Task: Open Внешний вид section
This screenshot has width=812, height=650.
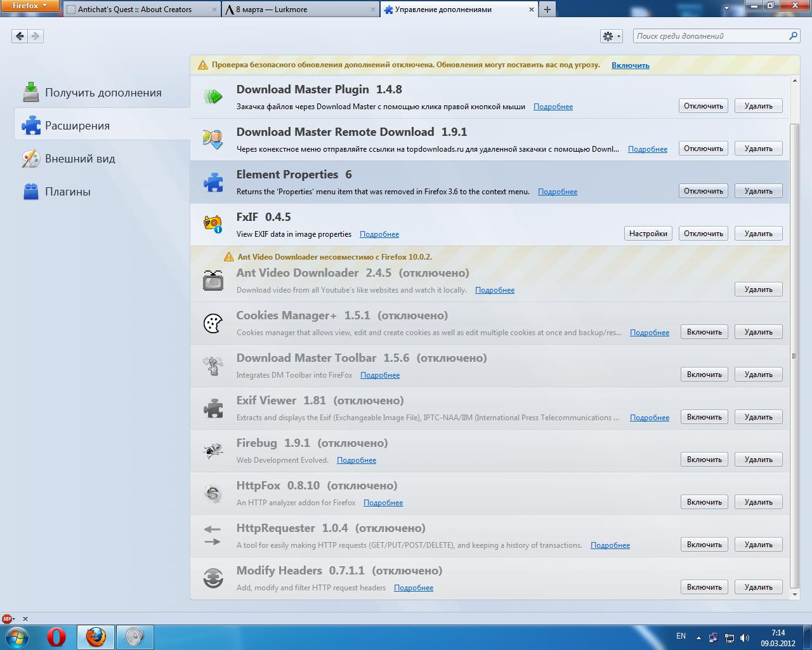Action: (x=102, y=159)
